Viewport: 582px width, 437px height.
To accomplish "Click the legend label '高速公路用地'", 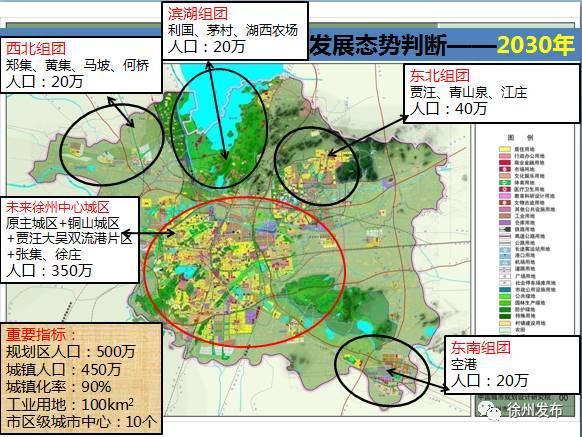I will [x=530, y=236].
